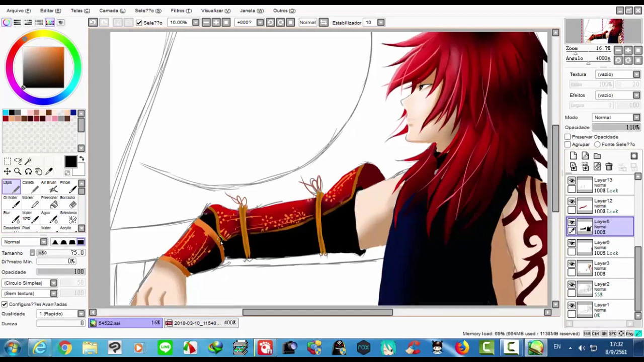Activate the magnifier zoom tool

(x=18, y=172)
